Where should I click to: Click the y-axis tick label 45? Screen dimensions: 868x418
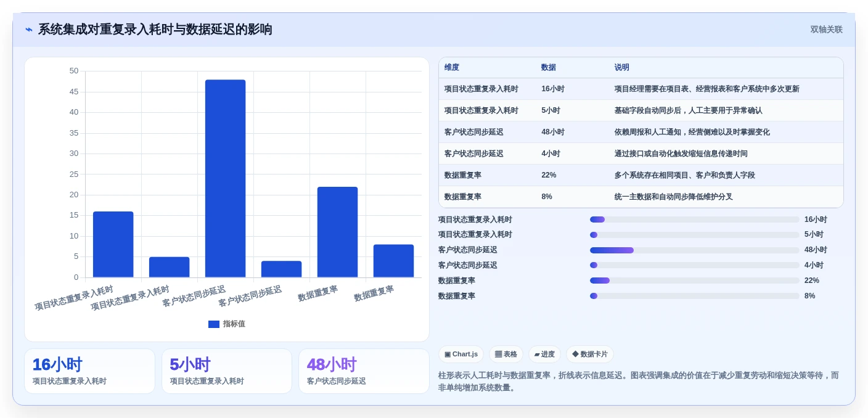[74, 92]
